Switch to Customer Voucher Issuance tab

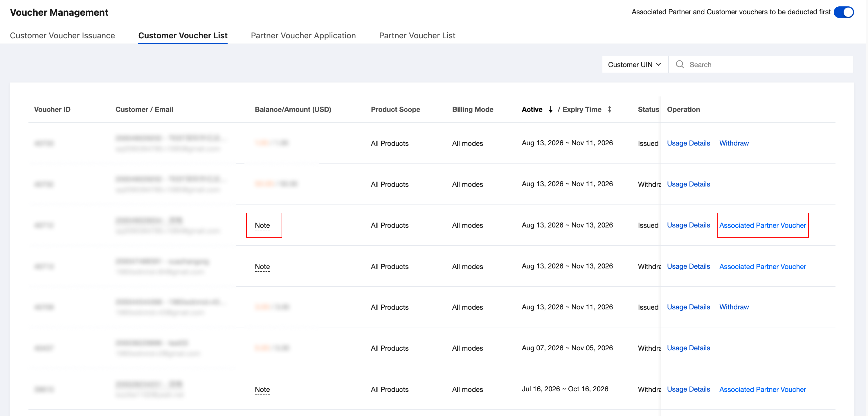point(62,35)
